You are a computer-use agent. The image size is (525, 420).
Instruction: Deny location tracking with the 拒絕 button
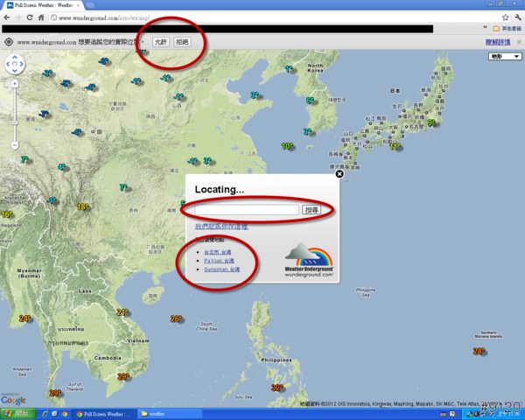tap(182, 42)
